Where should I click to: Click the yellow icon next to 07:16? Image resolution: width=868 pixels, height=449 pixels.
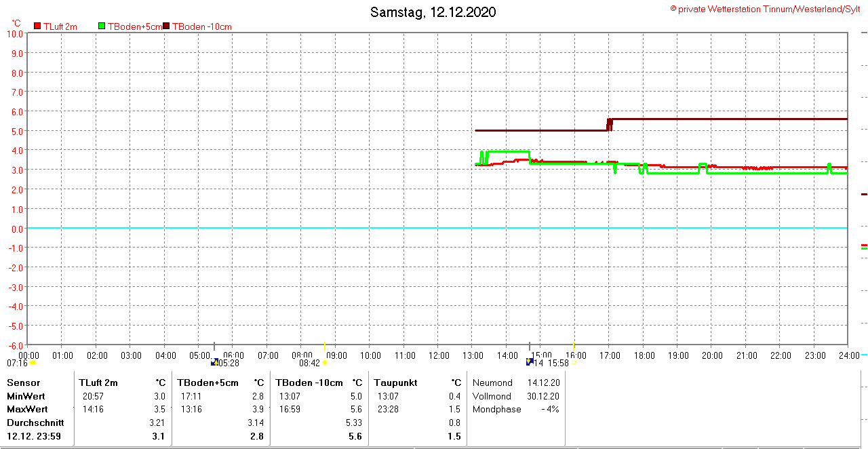coord(33,363)
